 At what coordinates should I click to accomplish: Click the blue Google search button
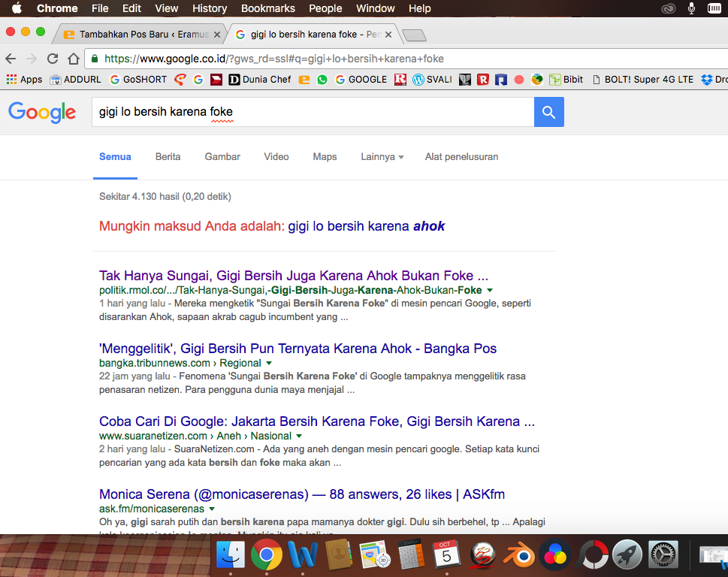[548, 112]
